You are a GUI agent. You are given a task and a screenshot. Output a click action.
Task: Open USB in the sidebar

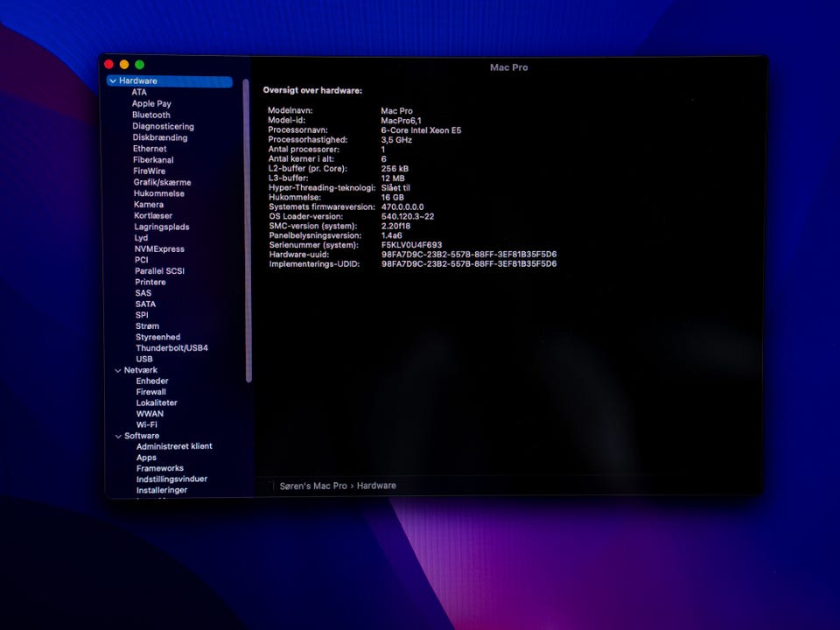click(144, 359)
